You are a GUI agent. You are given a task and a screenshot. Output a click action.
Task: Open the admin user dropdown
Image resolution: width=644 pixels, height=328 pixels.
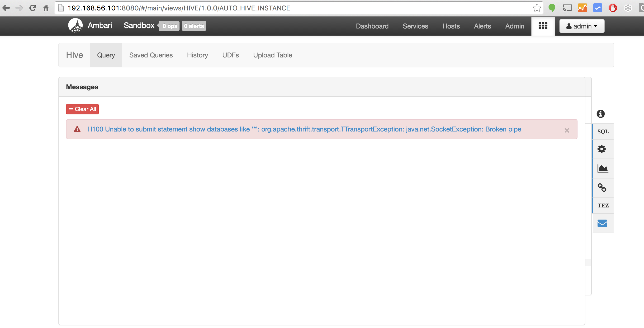pyautogui.click(x=582, y=26)
